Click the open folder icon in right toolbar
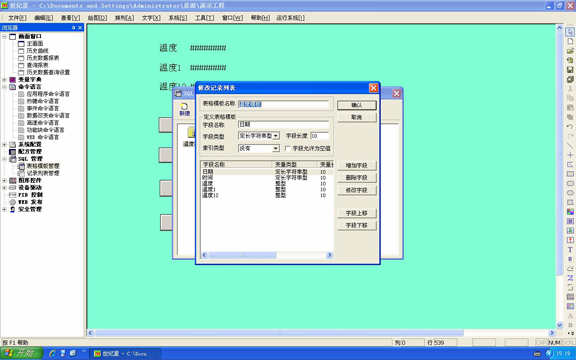Image resolution: width=576 pixels, height=360 pixels. (570, 51)
